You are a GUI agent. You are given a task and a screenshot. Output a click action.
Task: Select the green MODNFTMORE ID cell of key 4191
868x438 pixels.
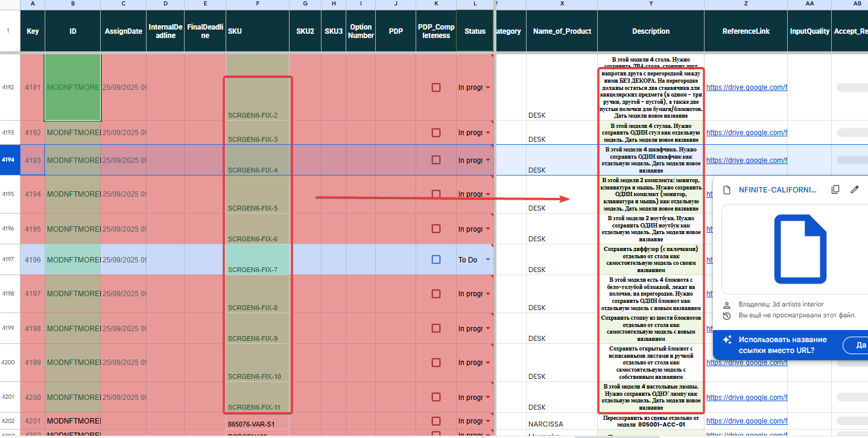73,87
